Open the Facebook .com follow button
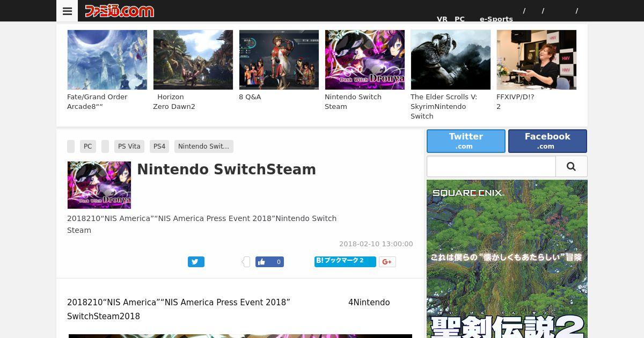The width and height of the screenshot is (644, 338). pyautogui.click(x=547, y=141)
